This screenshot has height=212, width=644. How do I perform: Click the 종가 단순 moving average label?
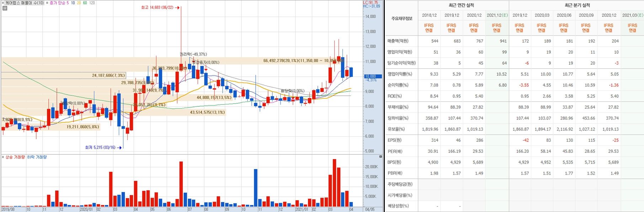[x=57, y=3]
